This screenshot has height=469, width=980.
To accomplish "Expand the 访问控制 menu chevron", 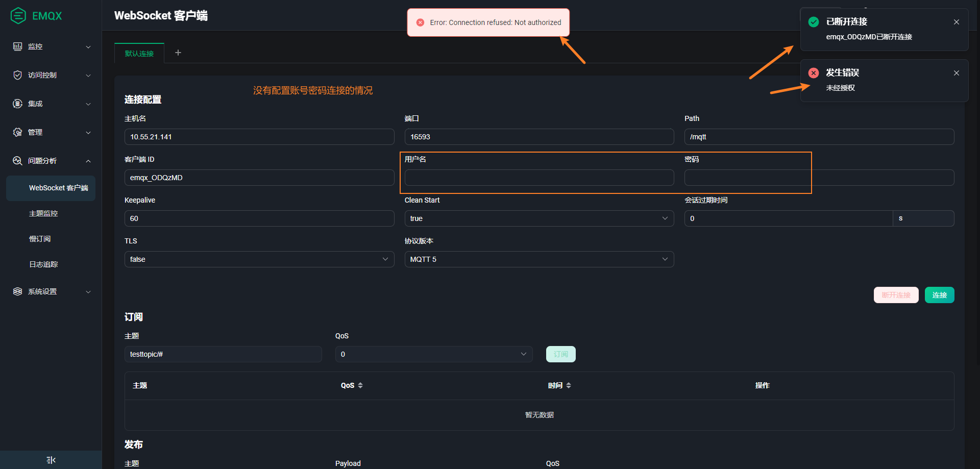I will 88,76.
